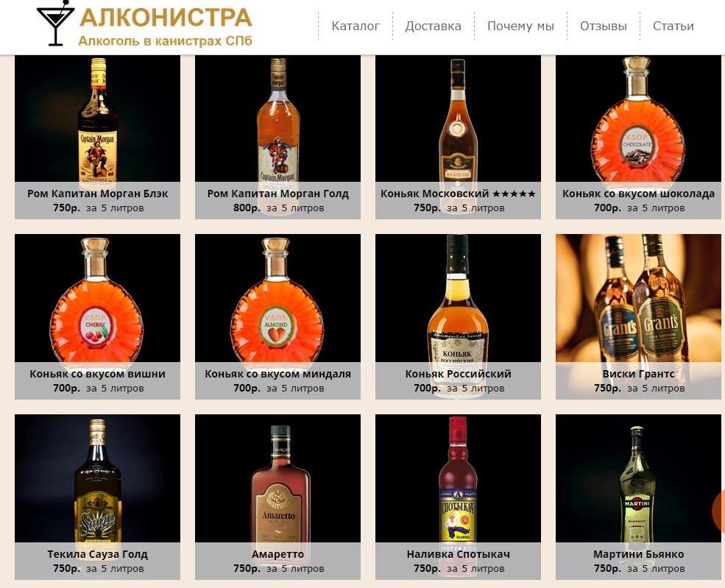Image resolution: width=725 pixels, height=588 pixels.
Task: Select the Спотыкач liqueur bottle image
Action: 458,479
